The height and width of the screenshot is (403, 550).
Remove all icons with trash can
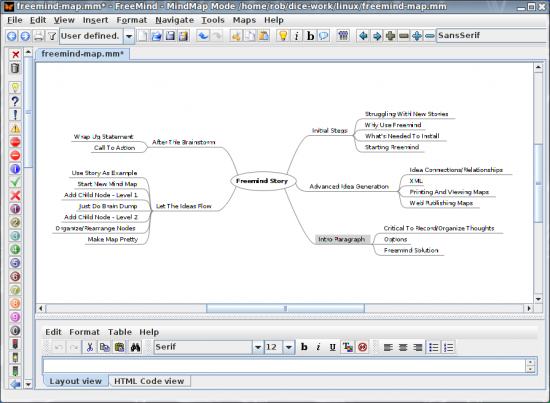(15, 68)
